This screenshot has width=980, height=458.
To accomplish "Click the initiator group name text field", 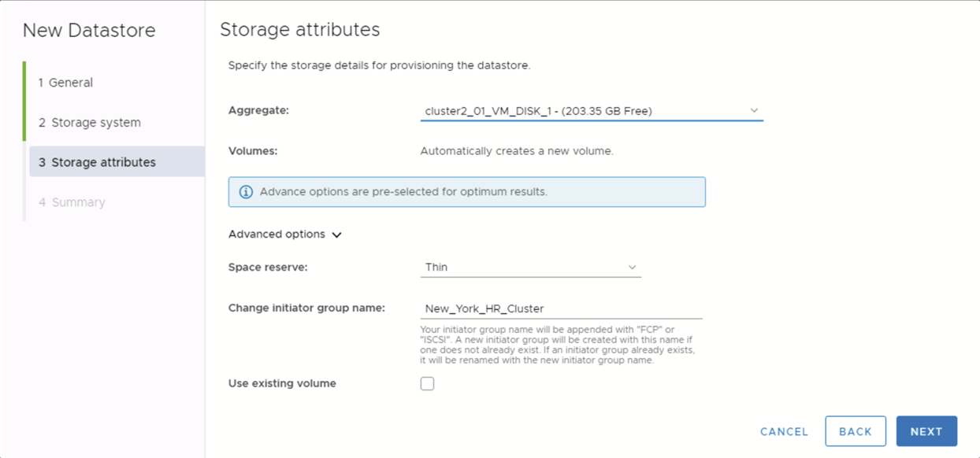I will point(561,308).
